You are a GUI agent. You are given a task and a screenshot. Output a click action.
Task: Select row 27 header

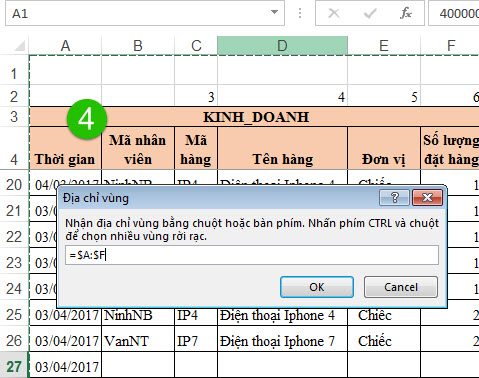coord(14,365)
